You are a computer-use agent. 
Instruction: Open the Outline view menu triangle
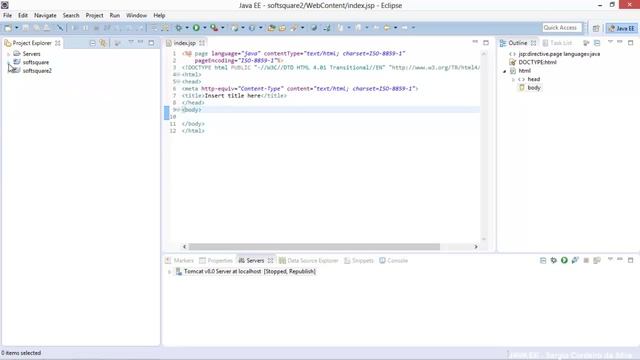click(x=610, y=42)
